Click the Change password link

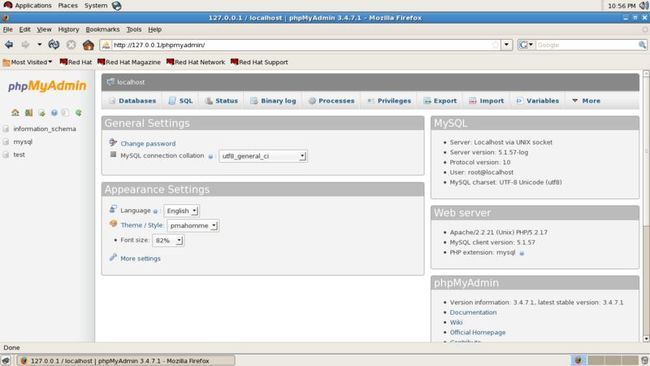click(148, 143)
